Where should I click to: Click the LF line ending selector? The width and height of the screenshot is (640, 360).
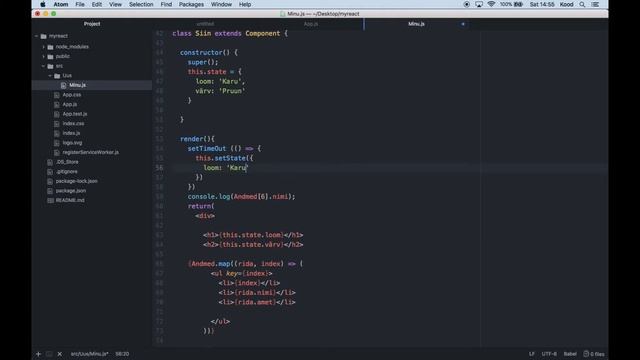[x=531, y=354]
